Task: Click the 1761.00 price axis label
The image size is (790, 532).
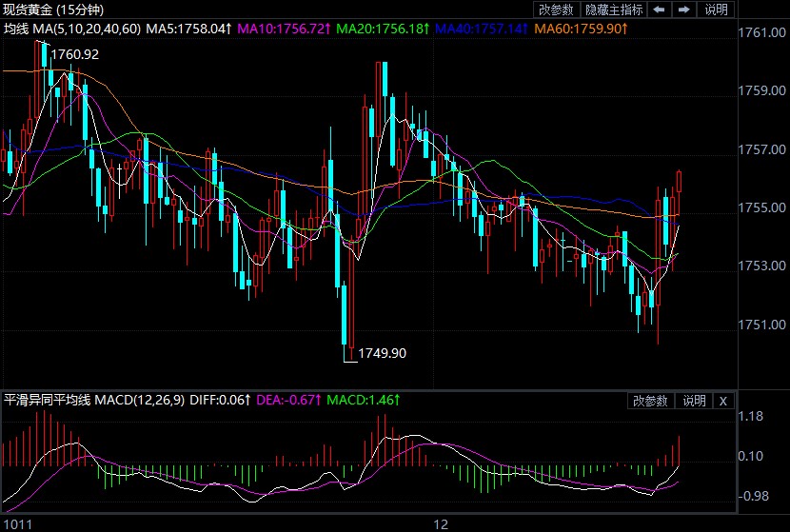Action: [x=761, y=32]
